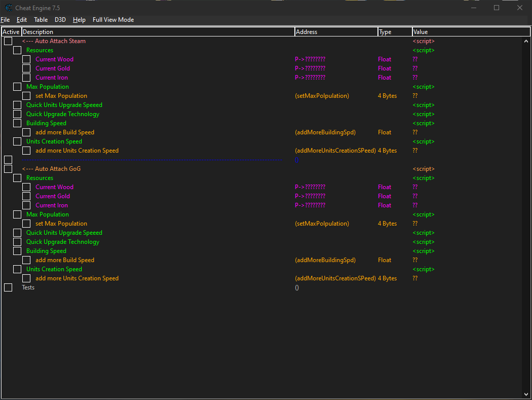
Task: Toggle the blue dashed separator row checkbox
Action: point(8,160)
